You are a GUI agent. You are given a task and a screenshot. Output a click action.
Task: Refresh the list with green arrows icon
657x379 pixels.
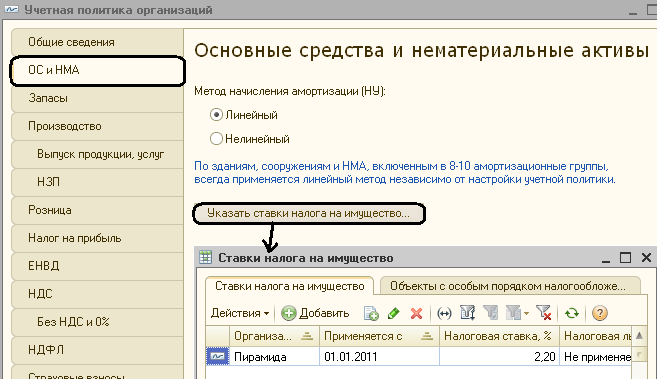[x=572, y=313]
